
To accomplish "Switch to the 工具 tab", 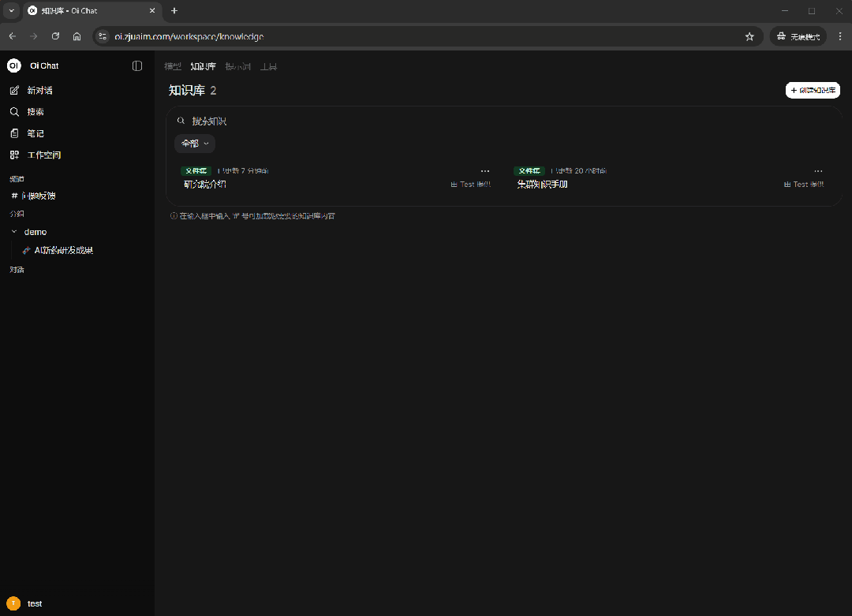I will coord(268,66).
